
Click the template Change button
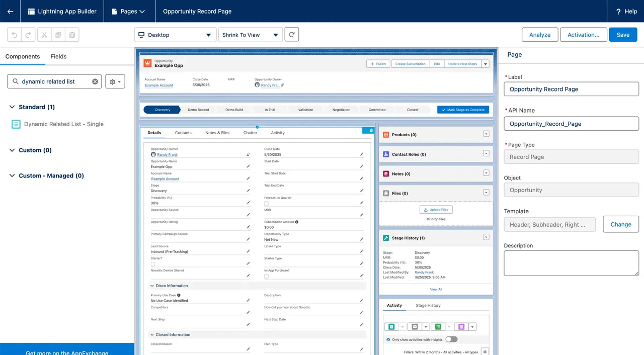point(621,224)
